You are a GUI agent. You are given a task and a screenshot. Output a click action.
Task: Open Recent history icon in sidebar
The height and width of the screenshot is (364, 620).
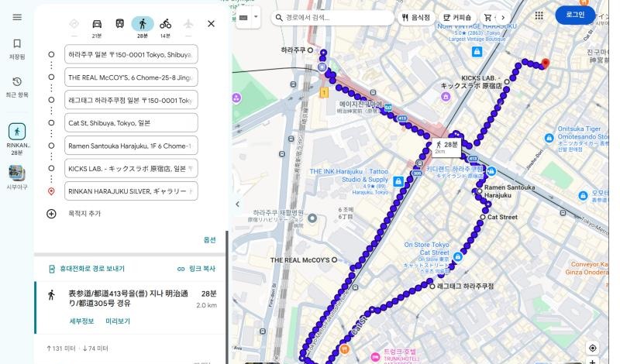pos(17,82)
